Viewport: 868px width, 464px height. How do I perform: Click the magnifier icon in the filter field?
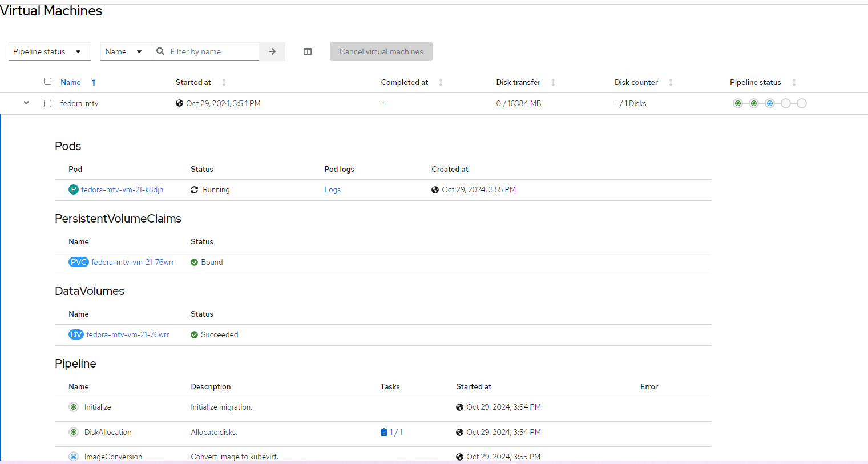coord(160,51)
